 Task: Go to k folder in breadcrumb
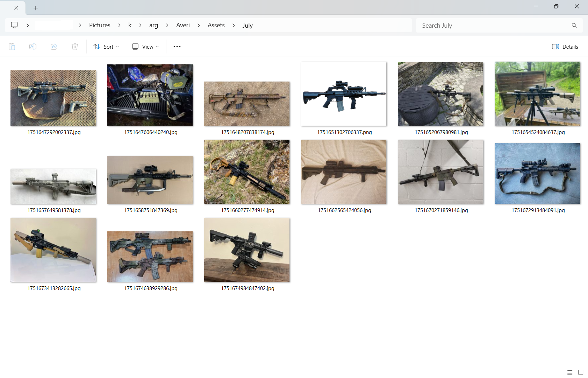click(x=130, y=25)
